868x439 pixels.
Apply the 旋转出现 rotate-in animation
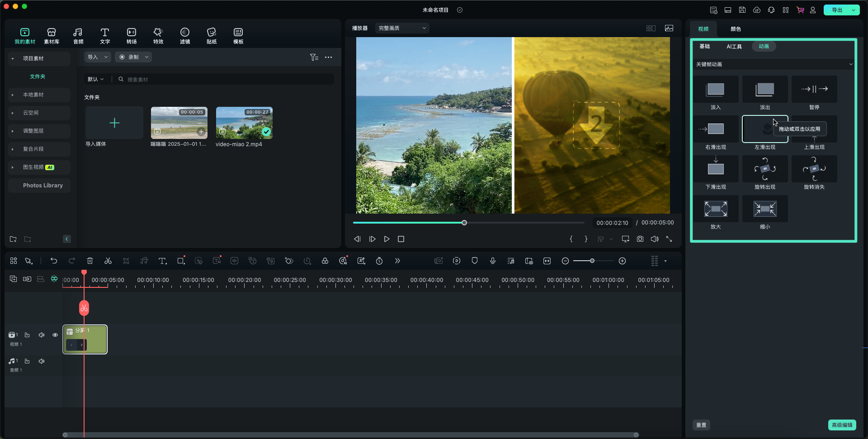[x=765, y=169]
